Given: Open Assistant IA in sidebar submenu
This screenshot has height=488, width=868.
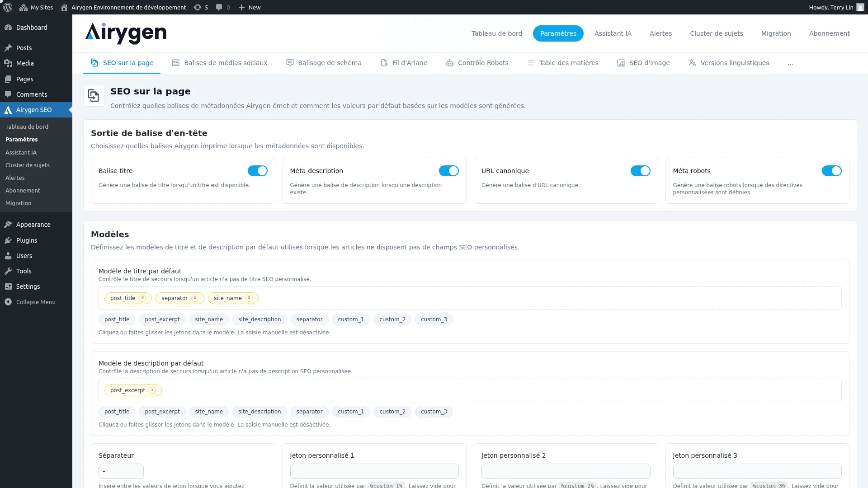Looking at the screenshot, I should 21,153.
